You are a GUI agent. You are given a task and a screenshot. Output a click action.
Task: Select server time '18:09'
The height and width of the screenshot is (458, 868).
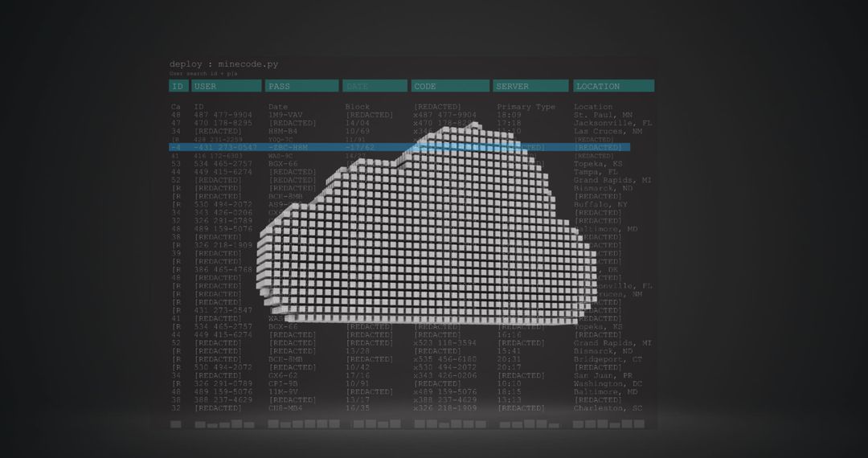point(509,115)
